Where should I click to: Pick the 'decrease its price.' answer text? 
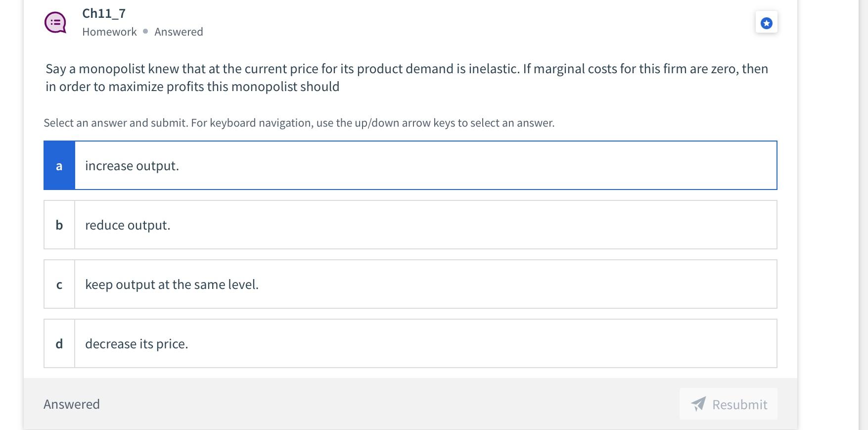137,343
